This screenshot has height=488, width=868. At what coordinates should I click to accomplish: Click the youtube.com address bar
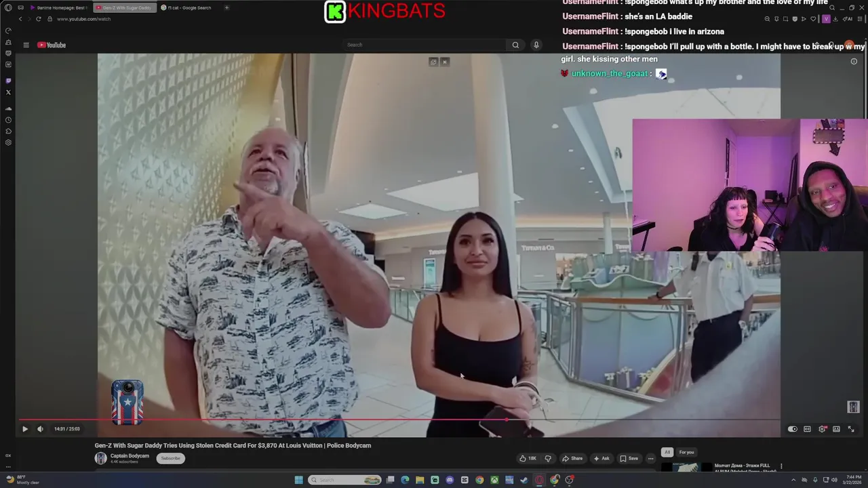coord(84,19)
